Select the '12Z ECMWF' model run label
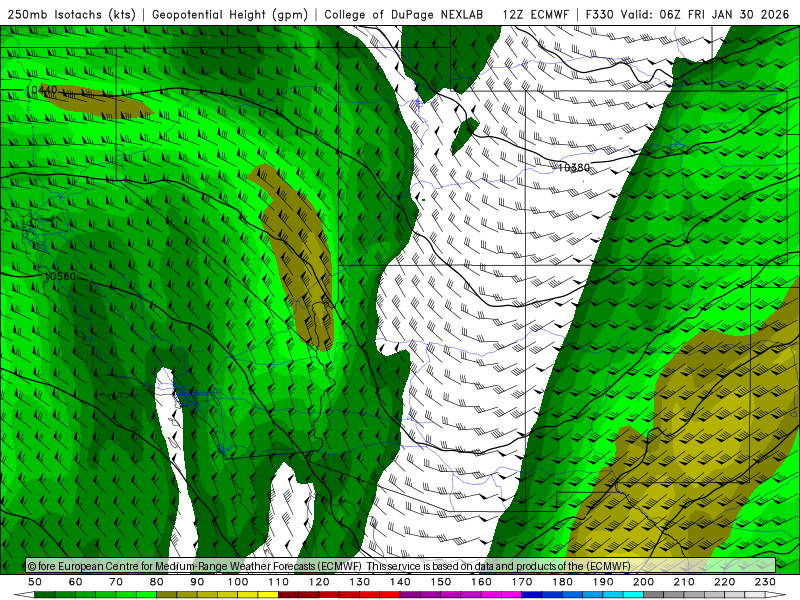This screenshot has width=800, height=600. click(536, 14)
